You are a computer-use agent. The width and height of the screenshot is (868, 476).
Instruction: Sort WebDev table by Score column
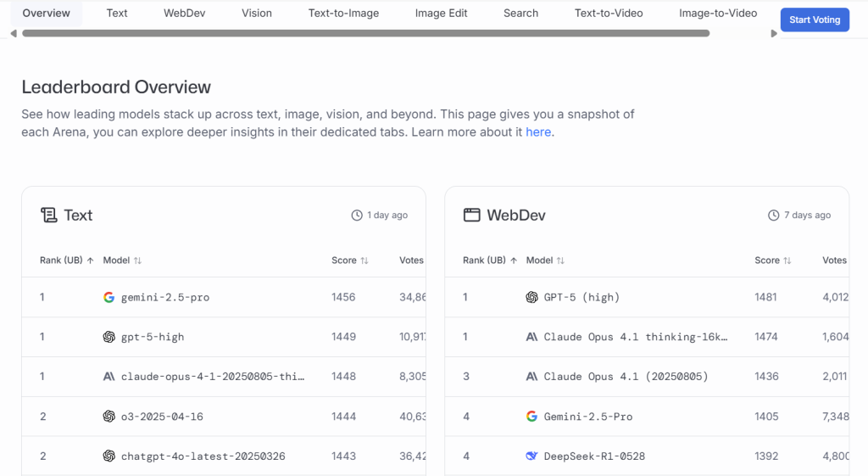point(773,260)
